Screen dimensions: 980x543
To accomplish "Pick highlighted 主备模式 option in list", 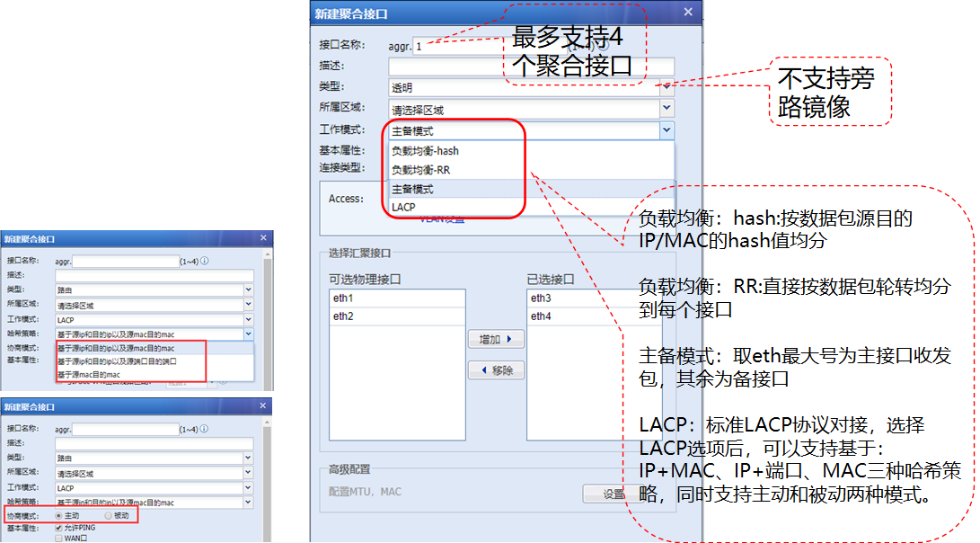I will (x=531, y=189).
